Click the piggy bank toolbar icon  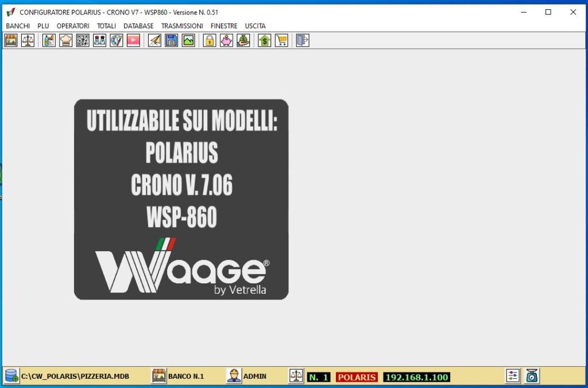pos(226,40)
